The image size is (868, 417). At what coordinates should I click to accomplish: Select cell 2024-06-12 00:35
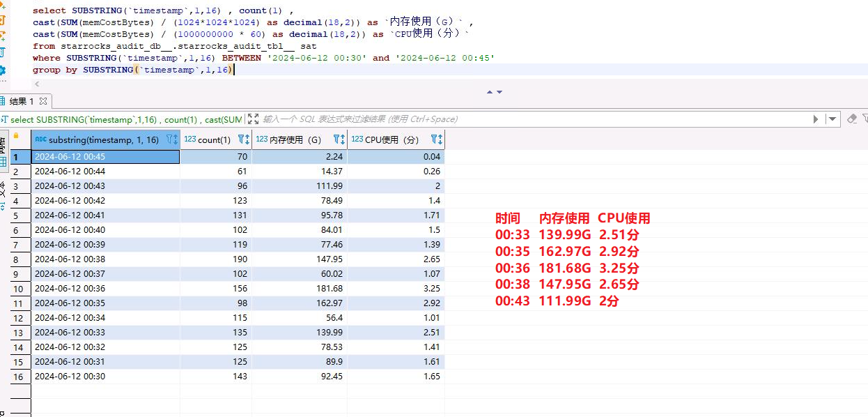pyautogui.click(x=106, y=303)
